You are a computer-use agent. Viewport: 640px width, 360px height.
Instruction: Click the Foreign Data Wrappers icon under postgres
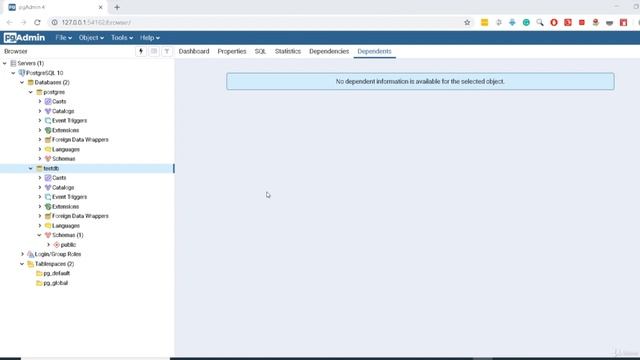[x=48, y=140]
